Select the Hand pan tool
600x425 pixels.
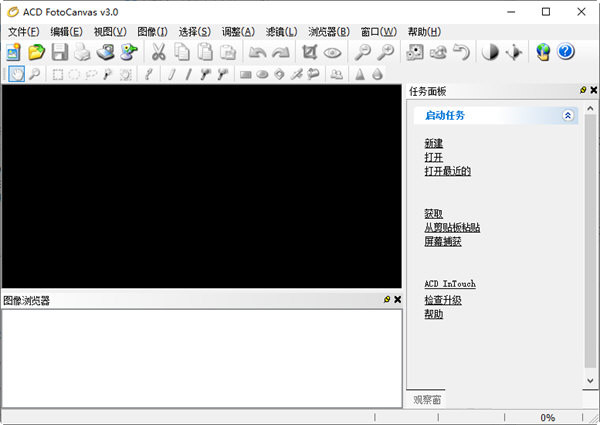[x=16, y=74]
